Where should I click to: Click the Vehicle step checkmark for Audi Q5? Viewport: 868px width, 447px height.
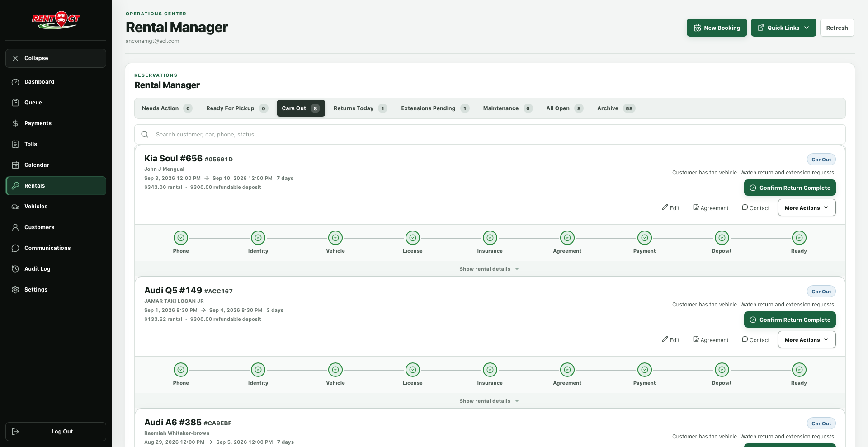(x=335, y=370)
